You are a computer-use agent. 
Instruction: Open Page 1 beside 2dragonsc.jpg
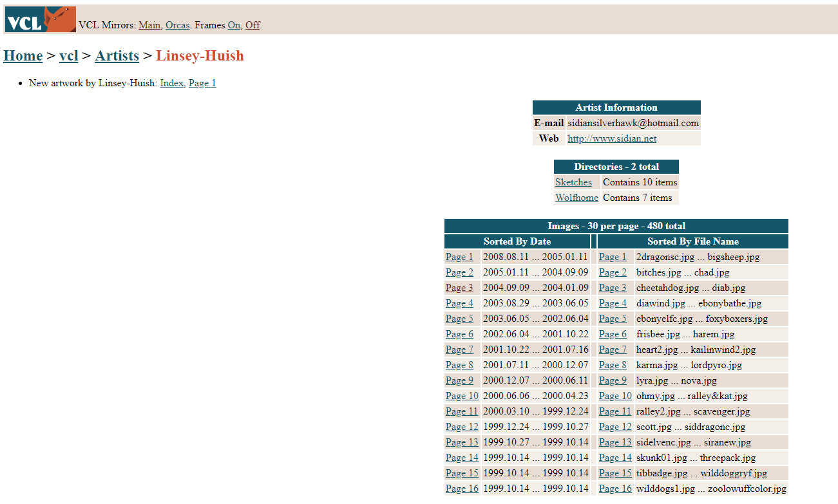(613, 257)
